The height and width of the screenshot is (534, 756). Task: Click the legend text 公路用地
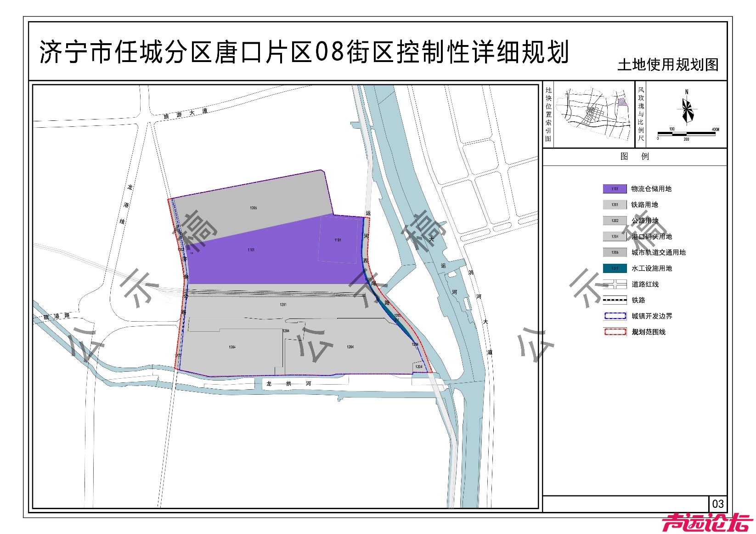(644, 221)
